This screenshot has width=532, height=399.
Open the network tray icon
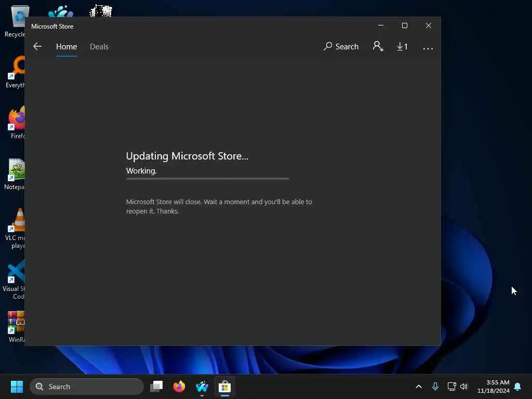click(451, 387)
